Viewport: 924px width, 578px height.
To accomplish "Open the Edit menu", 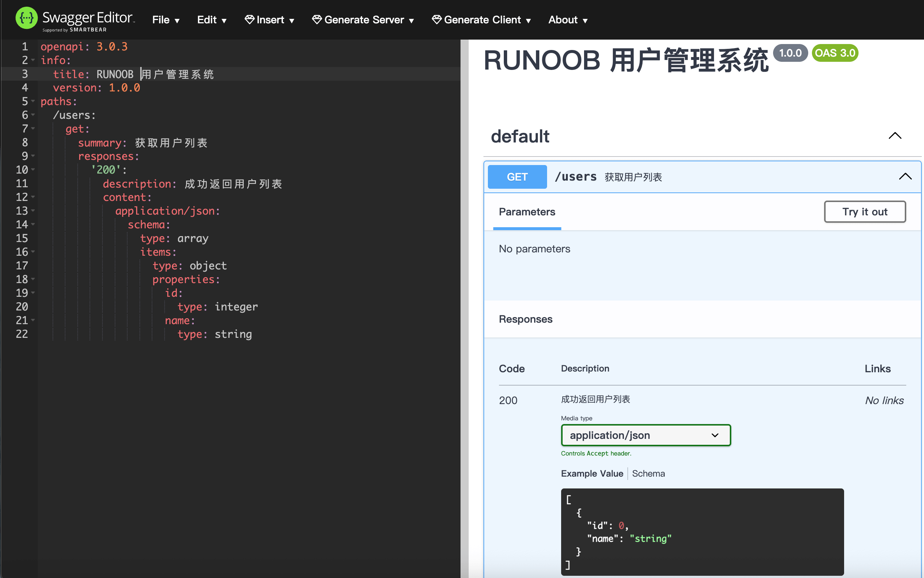I will (212, 20).
